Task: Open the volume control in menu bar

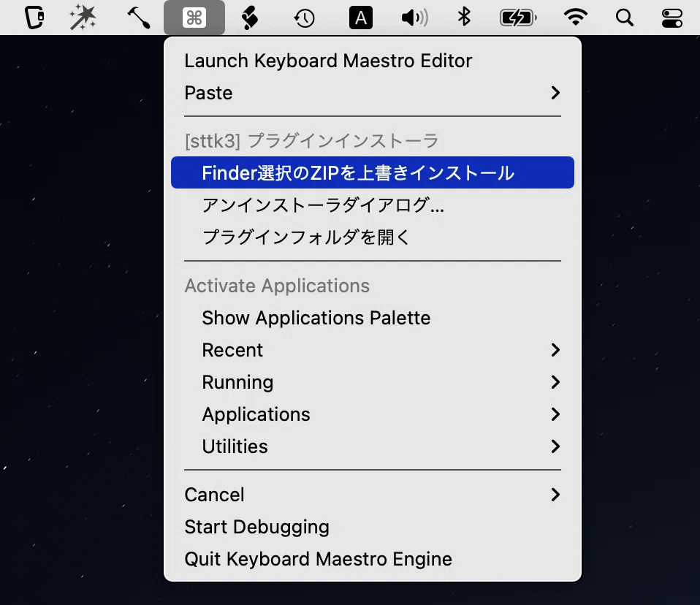Action: pos(415,18)
